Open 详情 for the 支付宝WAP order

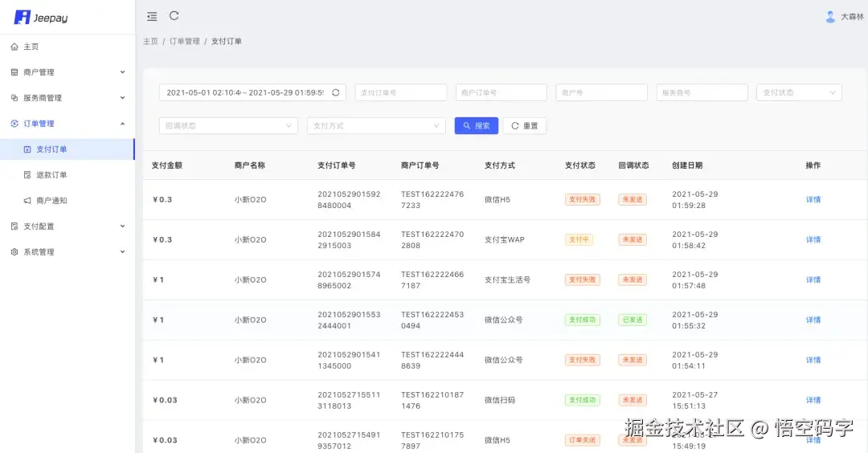click(x=813, y=240)
